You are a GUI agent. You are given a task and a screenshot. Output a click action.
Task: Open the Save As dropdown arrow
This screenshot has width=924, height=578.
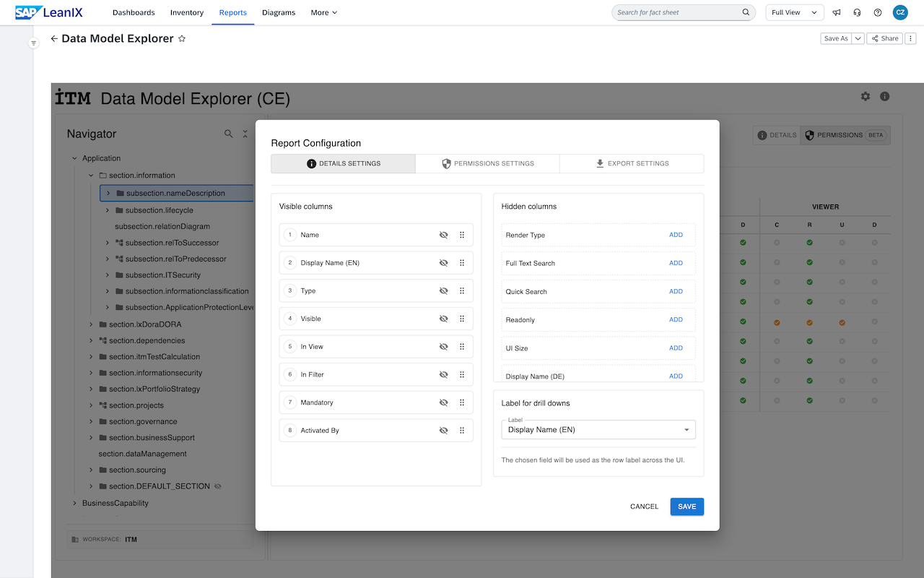(x=858, y=38)
